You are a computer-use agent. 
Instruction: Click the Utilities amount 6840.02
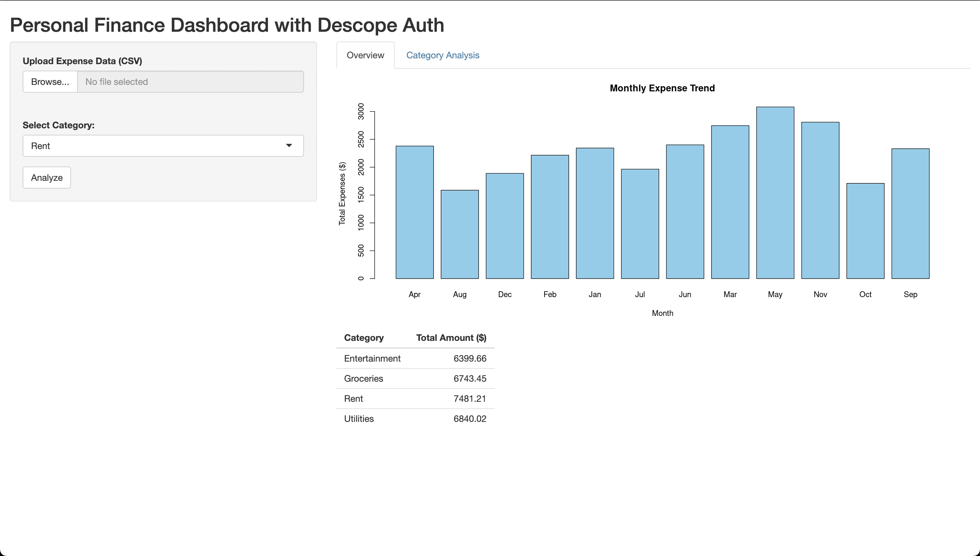[x=470, y=419]
